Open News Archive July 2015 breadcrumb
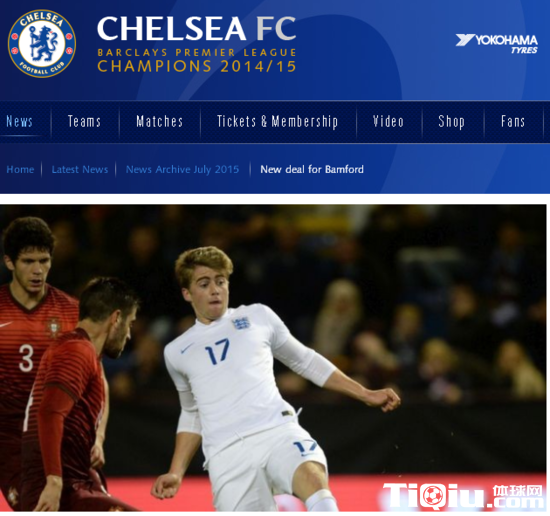This screenshot has width=550, height=516. [x=182, y=169]
